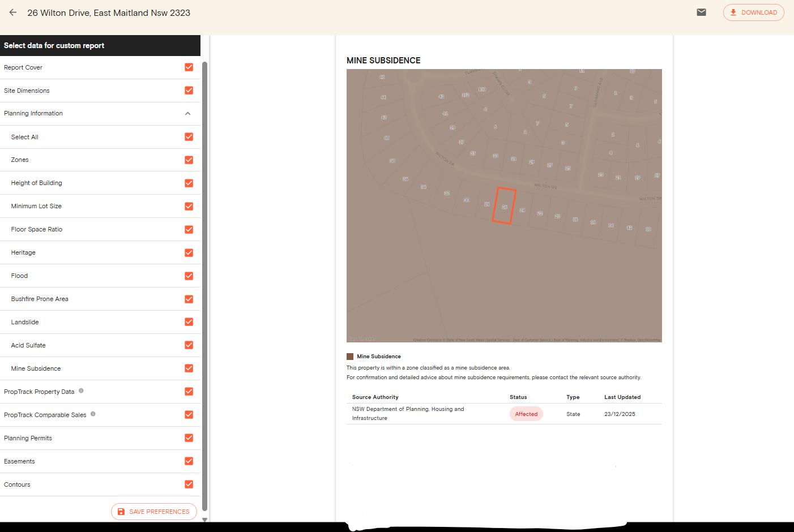Toggle the Flood checkbox
The image size is (794, 532).
click(x=189, y=276)
